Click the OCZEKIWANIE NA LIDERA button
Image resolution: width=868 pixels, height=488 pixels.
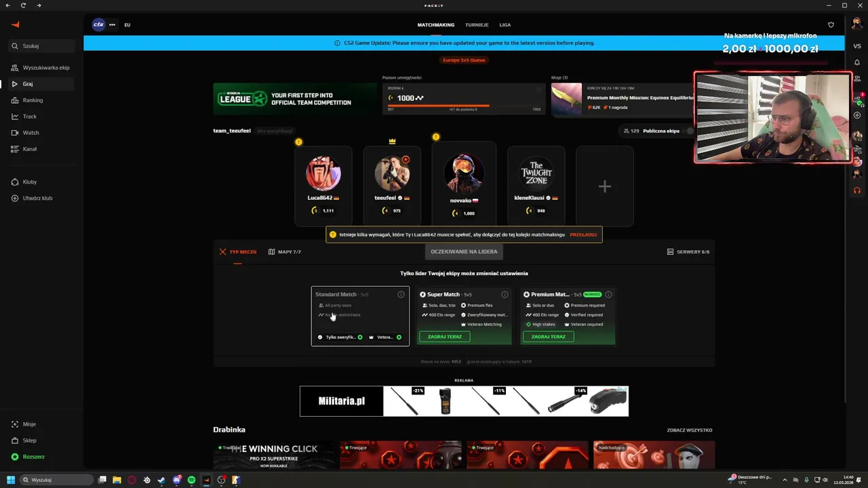point(464,251)
